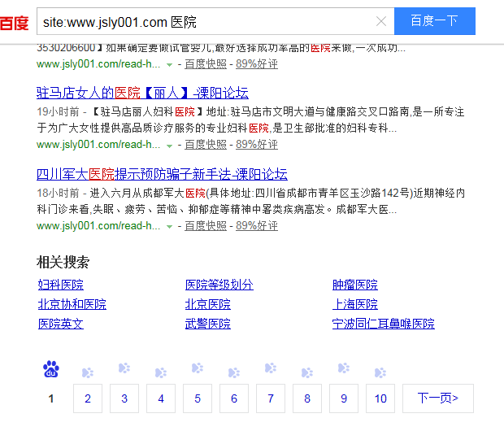The width and height of the screenshot is (504, 431).
Task: Expand dropdown arrow beside the 驻马店 result URL
Action: [x=169, y=146]
